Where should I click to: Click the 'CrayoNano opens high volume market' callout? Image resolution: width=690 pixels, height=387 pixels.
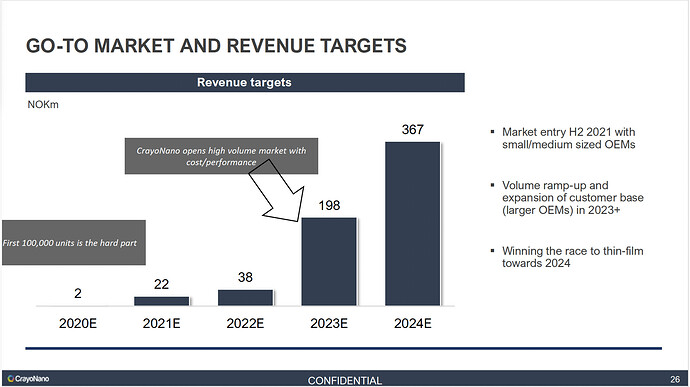pos(221,156)
